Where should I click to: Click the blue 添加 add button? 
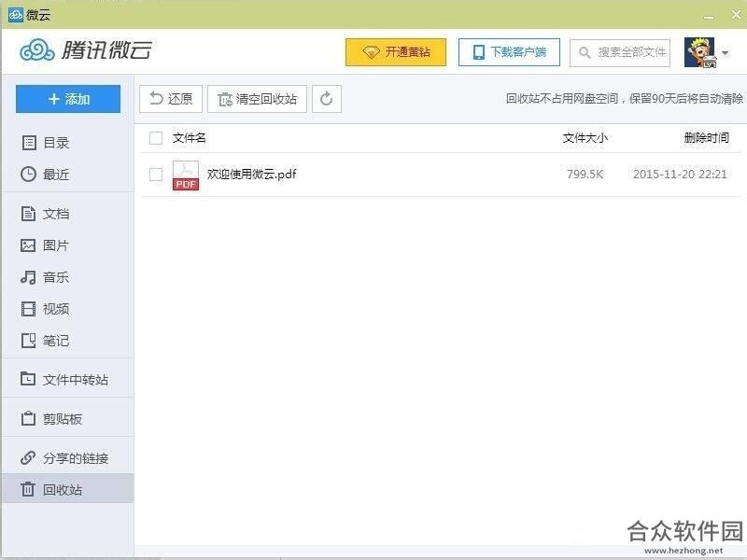68,99
